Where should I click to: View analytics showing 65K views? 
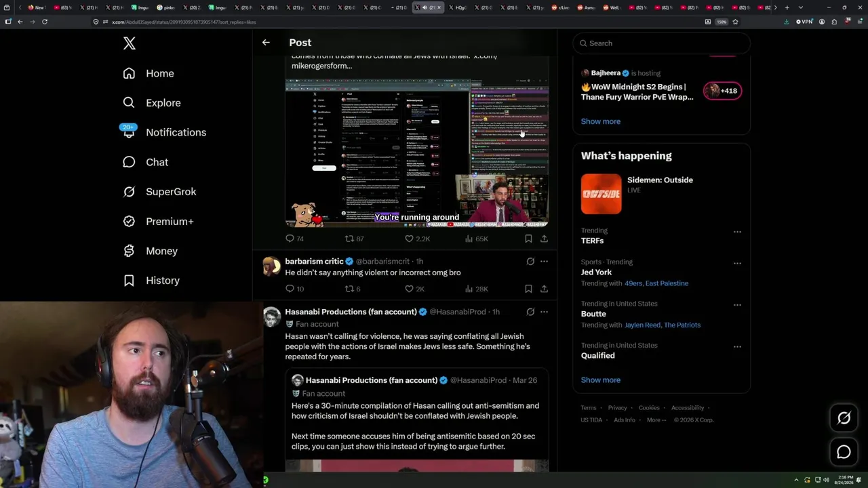click(x=476, y=239)
